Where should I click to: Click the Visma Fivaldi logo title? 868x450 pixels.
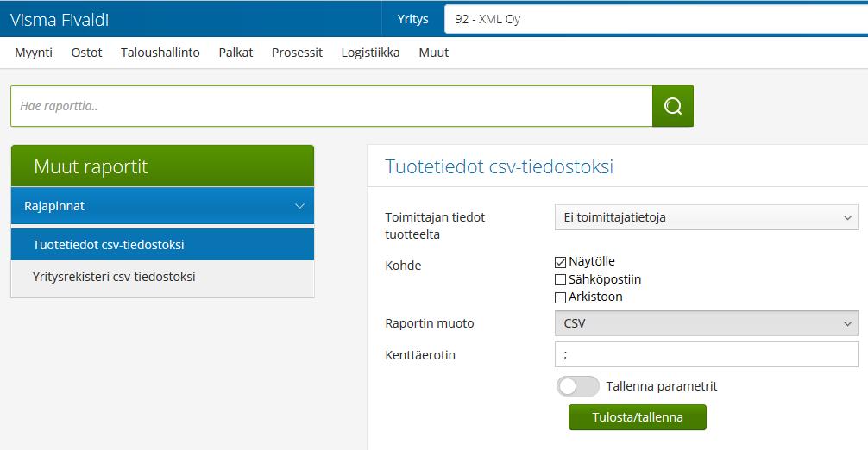click(60, 20)
